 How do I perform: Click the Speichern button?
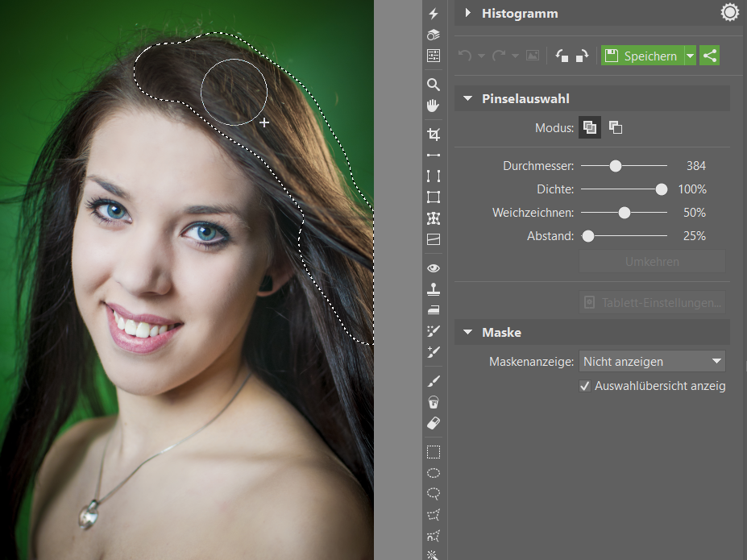[x=642, y=56]
